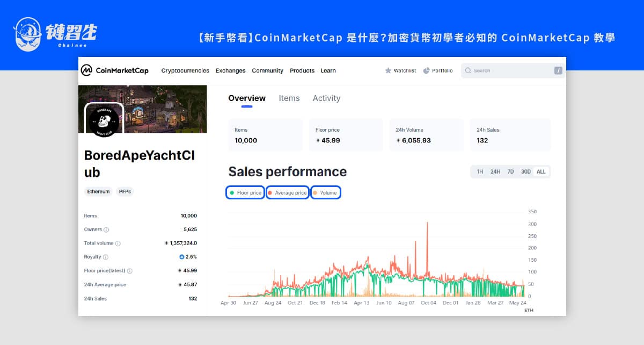Click the info icon beside Floor price(latest)
The image size is (644, 345).
pyautogui.click(x=129, y=271)
